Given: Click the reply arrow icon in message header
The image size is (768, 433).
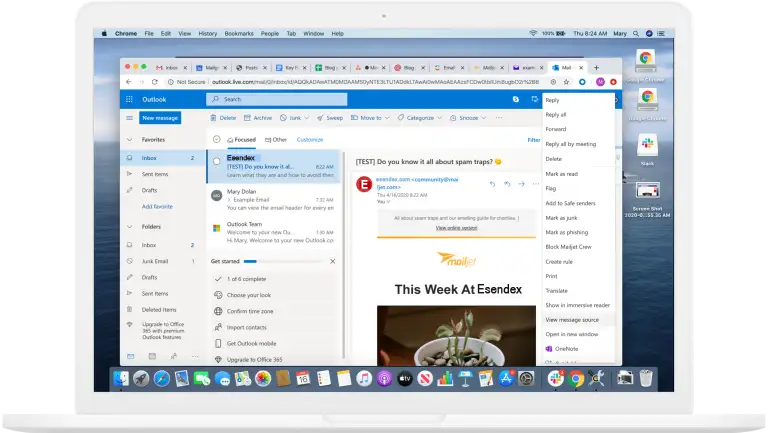Looking at the screenshot, I should tap(492, 184).
